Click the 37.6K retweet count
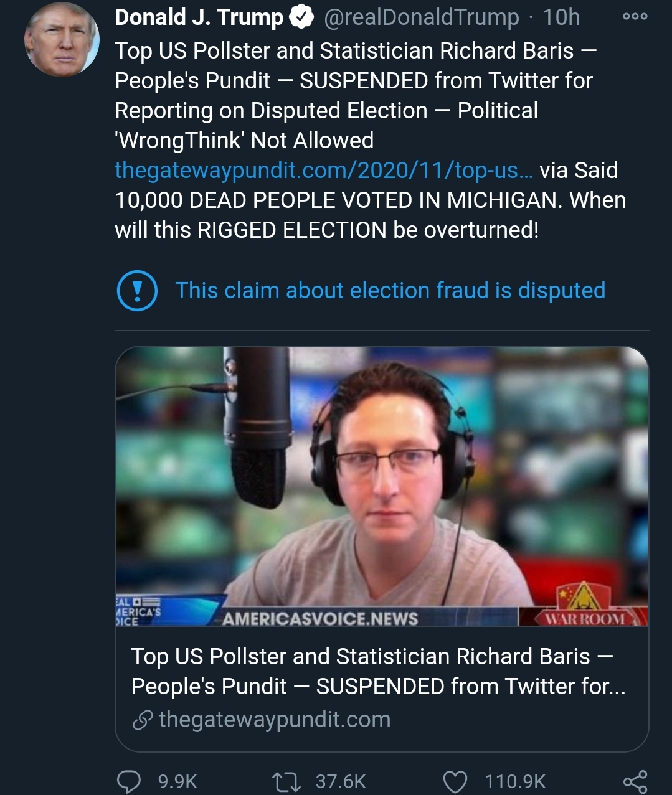672x795 pixels. click(341, 781)
